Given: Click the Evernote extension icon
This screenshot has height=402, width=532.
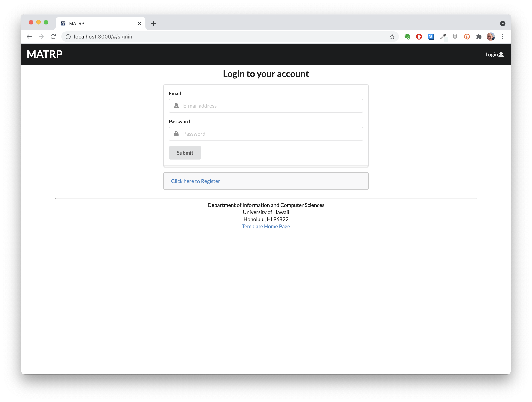Looking at the screenshot, I should click(x=407, y=37).
